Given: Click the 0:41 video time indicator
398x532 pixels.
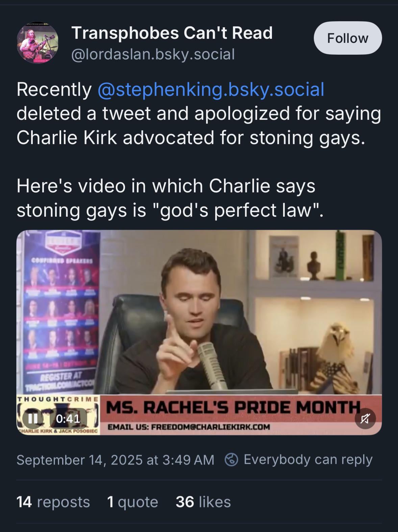Looking at the screenshot, I should point(68,419).
